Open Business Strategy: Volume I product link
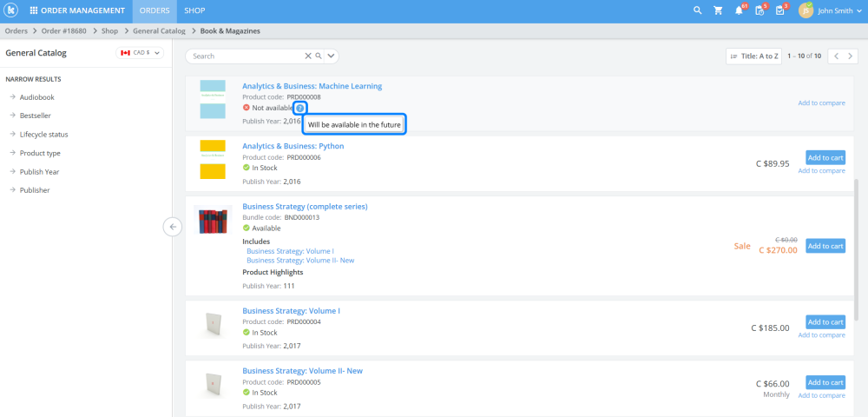The height and width of the screenshot is (417, 868). coord(291,310)
